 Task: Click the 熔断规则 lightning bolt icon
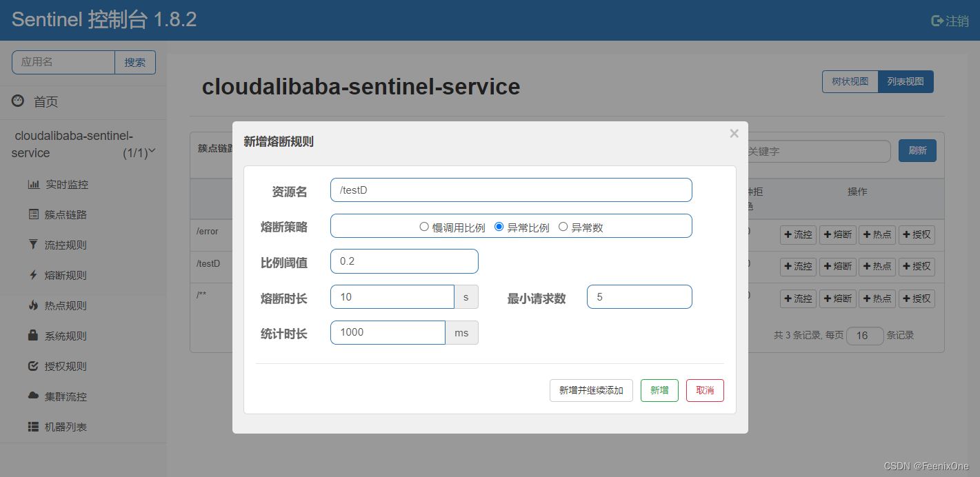tap(33, 275)
